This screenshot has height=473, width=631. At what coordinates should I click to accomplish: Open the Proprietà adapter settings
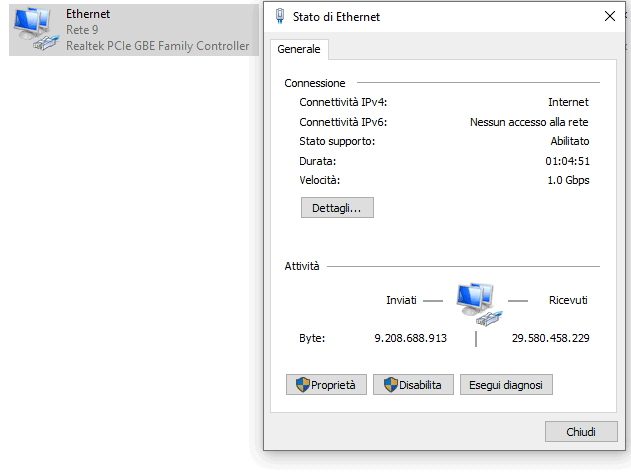326,385
